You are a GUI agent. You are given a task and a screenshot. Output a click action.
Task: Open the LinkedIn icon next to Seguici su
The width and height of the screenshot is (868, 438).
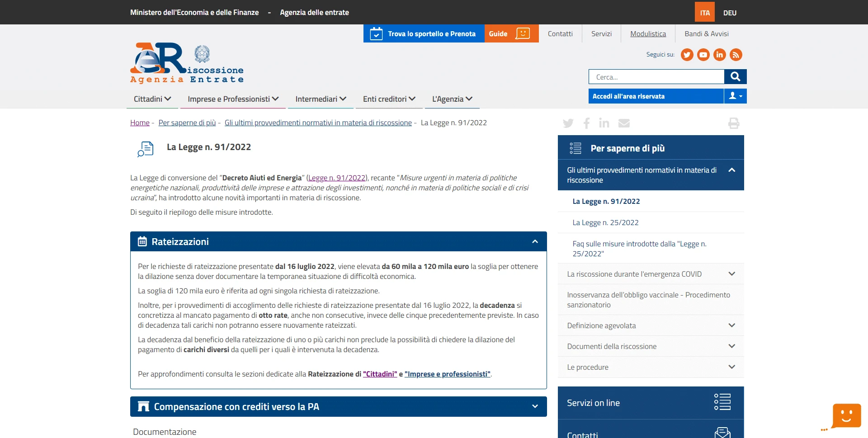[x=719, y=55]
